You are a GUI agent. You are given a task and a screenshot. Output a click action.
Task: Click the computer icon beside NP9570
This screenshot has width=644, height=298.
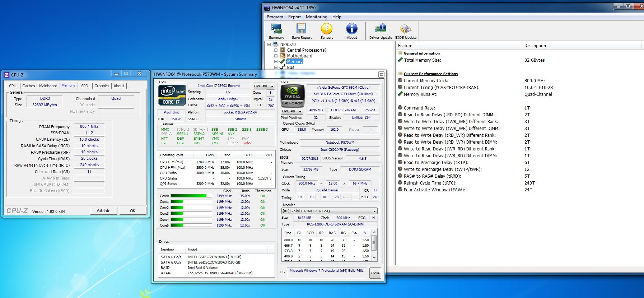click(276, 45)
